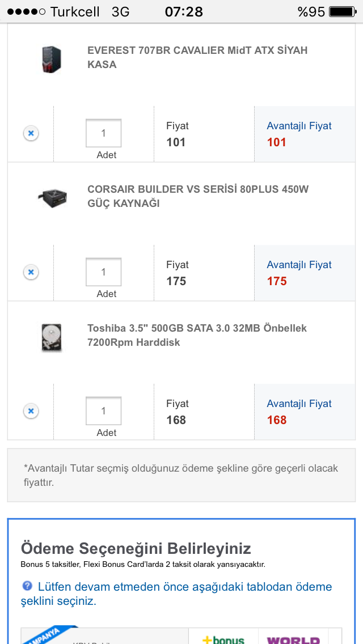363x644 pixels.
Task: Tap the Avantajlı Fiyat label for EVEREST
Action: 299,126
